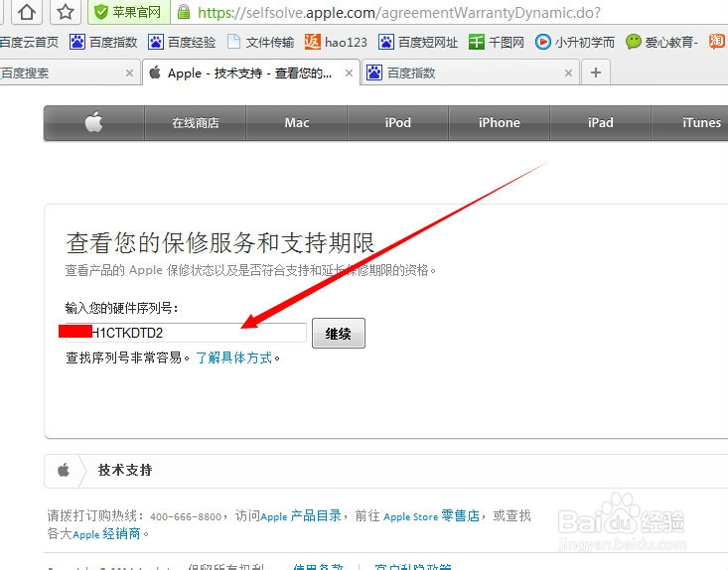Click the Apple icon in breadcrumb bar

click(64, 471)
